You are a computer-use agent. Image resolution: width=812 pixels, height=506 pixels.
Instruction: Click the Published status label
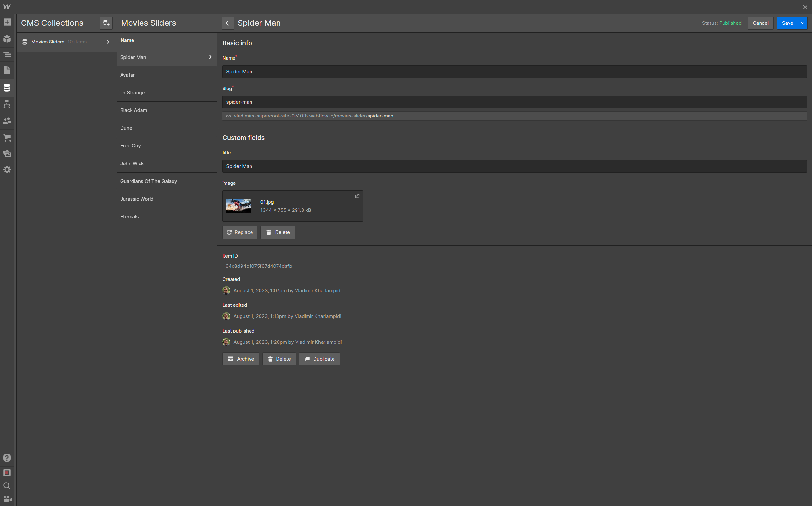pyautogui.click(x=730, y=23)
